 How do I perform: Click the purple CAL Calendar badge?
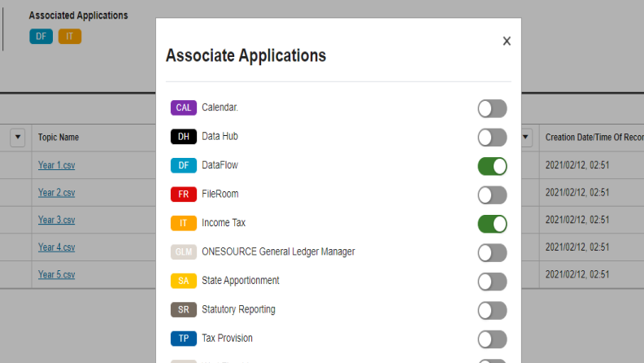[183, 107]
